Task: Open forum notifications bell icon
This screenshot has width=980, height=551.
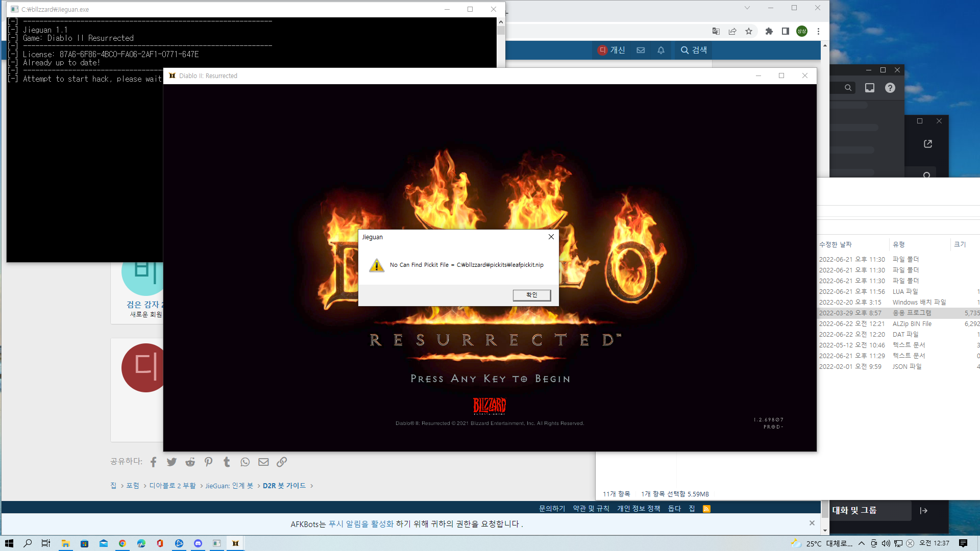Action: pos(661,50)
